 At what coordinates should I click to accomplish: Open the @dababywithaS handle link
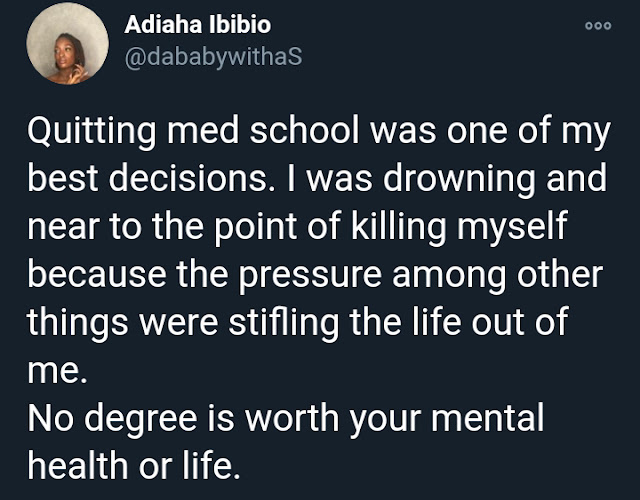[x=213, y=56]
